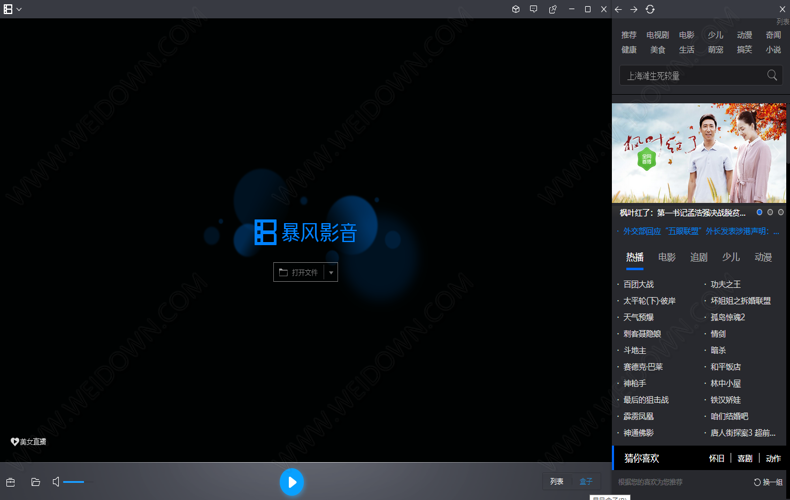Open the 外交部回应 news headline link
The height and width of the screenshot is (500, 790).
701,231
